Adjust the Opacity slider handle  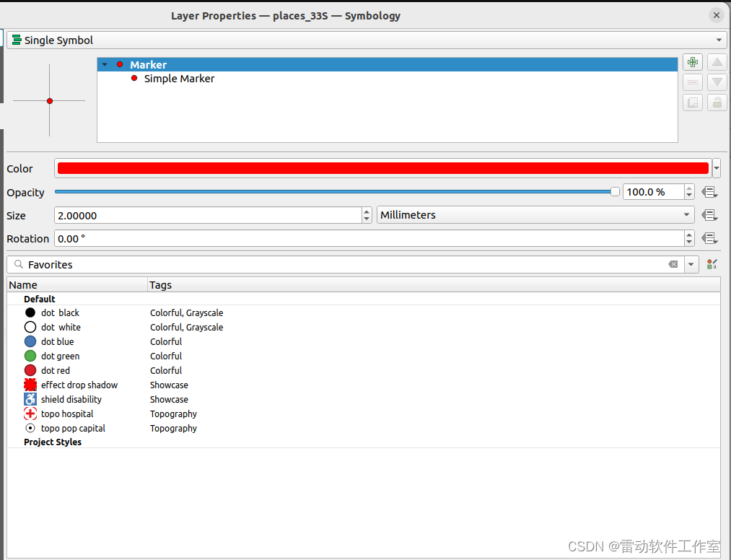[615, 192]
